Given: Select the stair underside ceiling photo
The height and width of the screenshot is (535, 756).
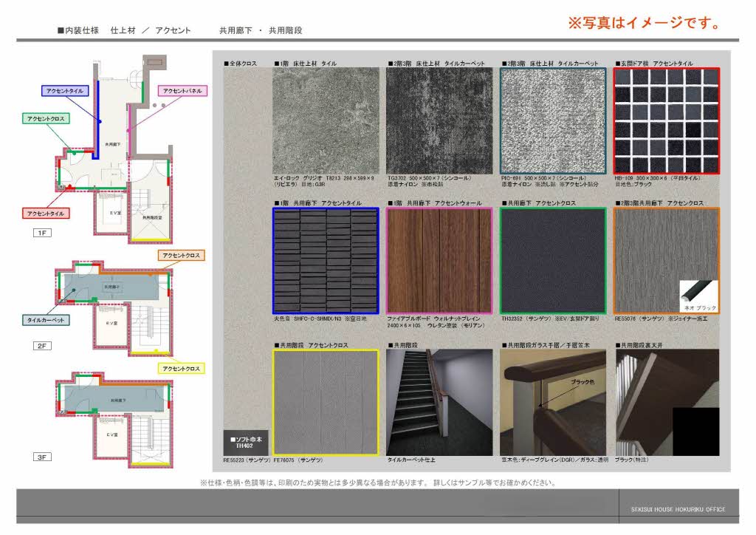Looking at the screenshot, I should pyautogui.click(x=666, y=402).
